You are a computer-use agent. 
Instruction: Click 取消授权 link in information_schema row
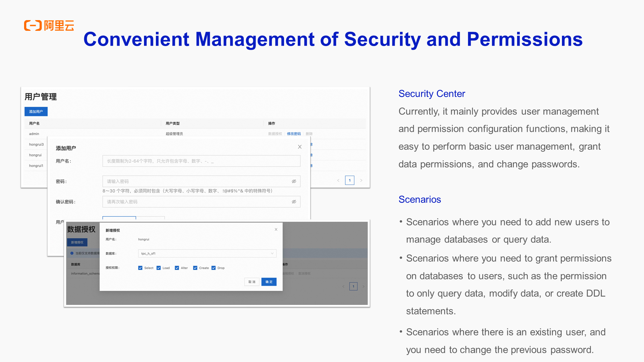tap(304, 274)
